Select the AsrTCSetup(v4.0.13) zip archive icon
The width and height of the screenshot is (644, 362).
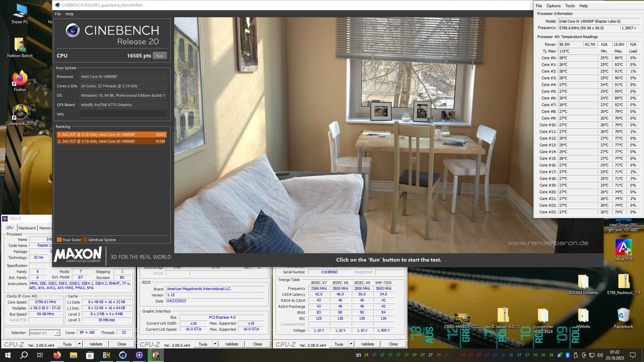pos(503,318)
